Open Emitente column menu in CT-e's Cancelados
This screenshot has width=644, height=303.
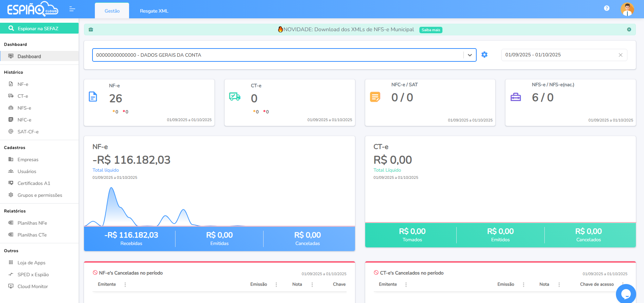point(406,285)
